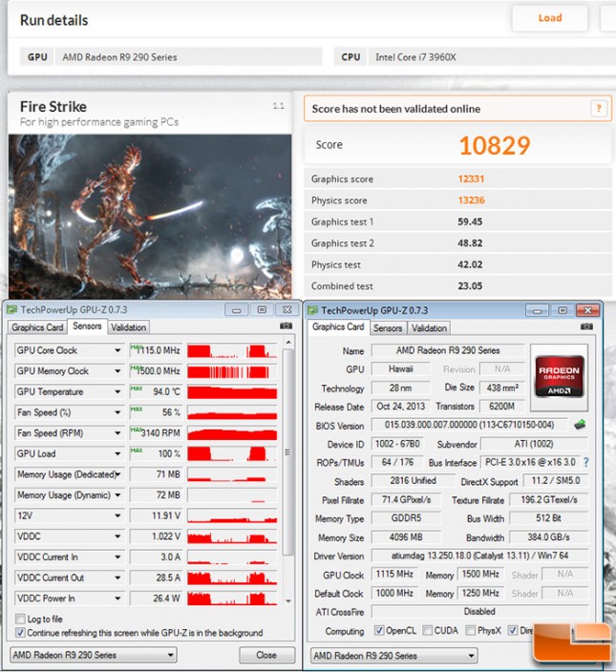Toggle the PhysX computing checkbox

point(470,630)
